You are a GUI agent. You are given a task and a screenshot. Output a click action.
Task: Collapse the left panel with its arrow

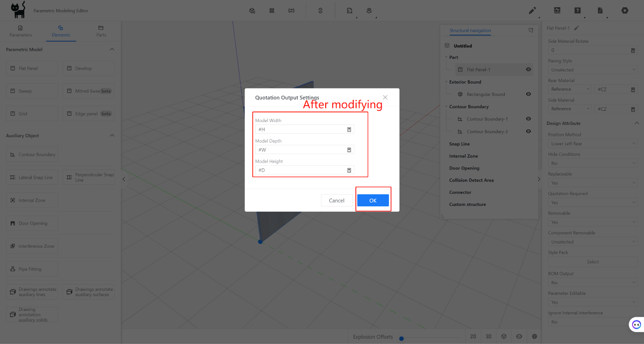pyautogui.click(x=124, y=179)
